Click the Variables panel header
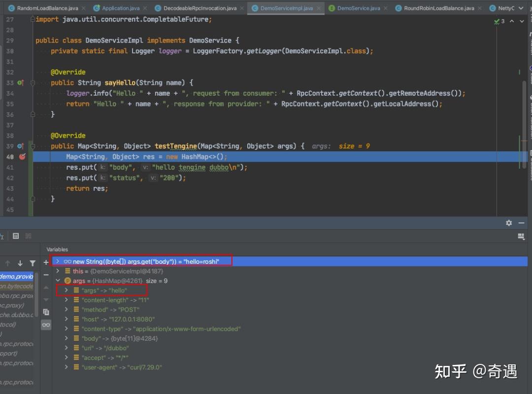The image size is (532, 394). point(57,250)
